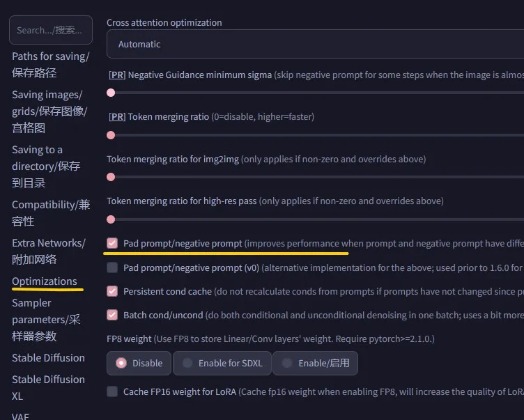The image size is (524, 420).
Task: Click the Token merging ratio for high-res pass slider
Action: [x=111, y=219]
